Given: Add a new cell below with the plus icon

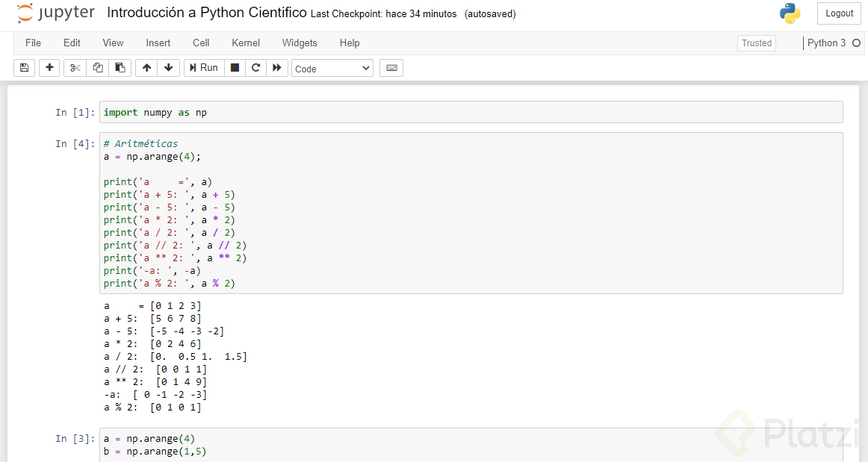Looking at the screenshot, I should tap(49, 67).
